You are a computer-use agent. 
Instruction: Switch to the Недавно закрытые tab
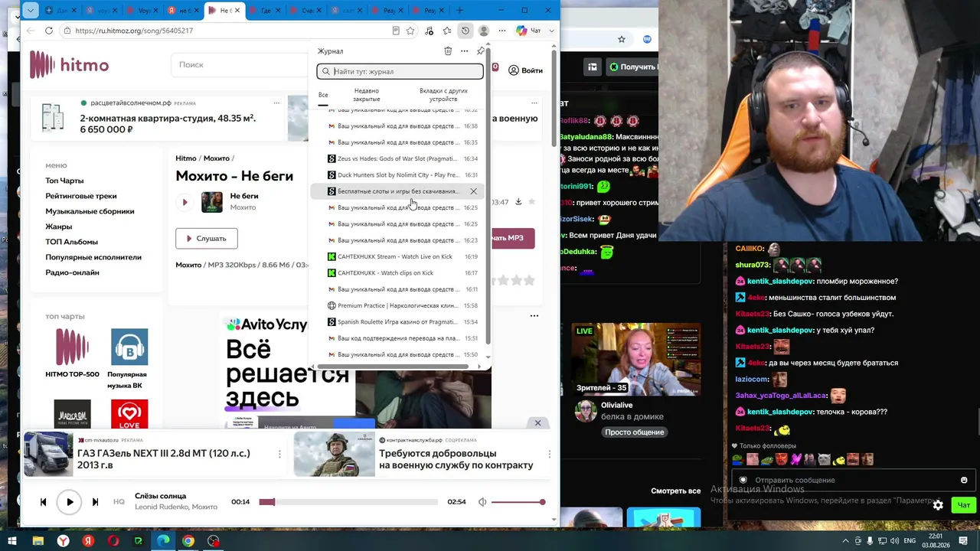click(x=366, y=95)
